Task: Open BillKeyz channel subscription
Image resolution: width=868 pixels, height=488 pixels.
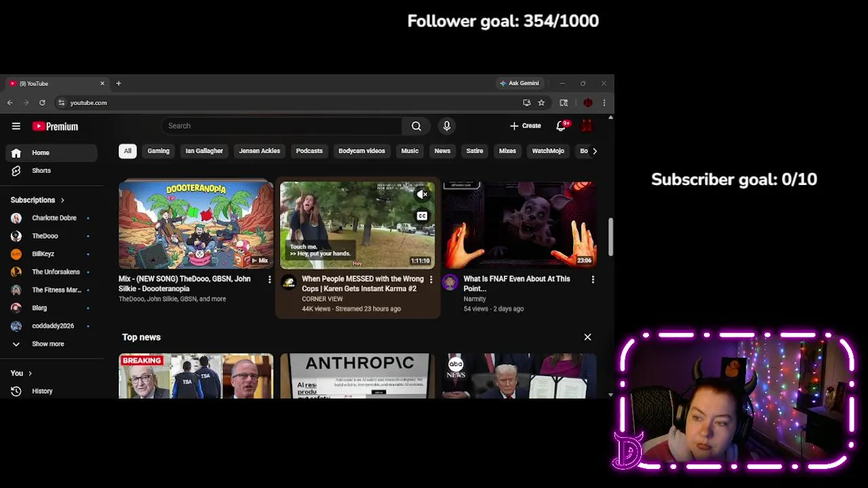Action: point(52,254)
